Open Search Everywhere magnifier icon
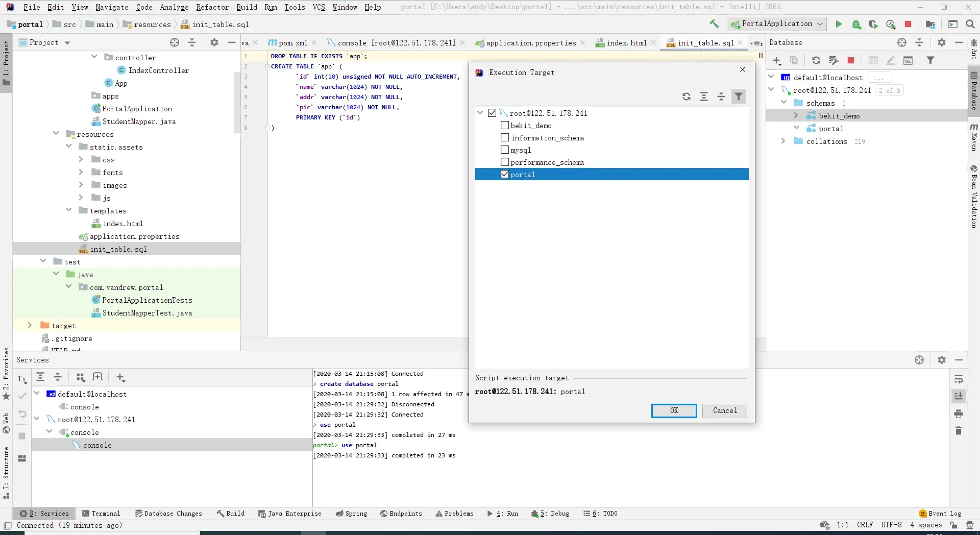The height and width of the screenshot is (535, 980). [x=970, y=24]
